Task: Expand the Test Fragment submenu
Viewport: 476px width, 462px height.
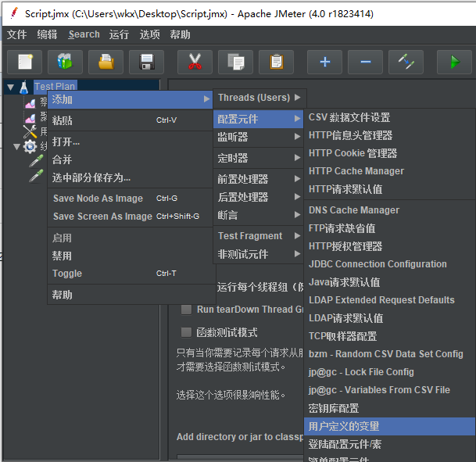Action: (x=259, y=236)
